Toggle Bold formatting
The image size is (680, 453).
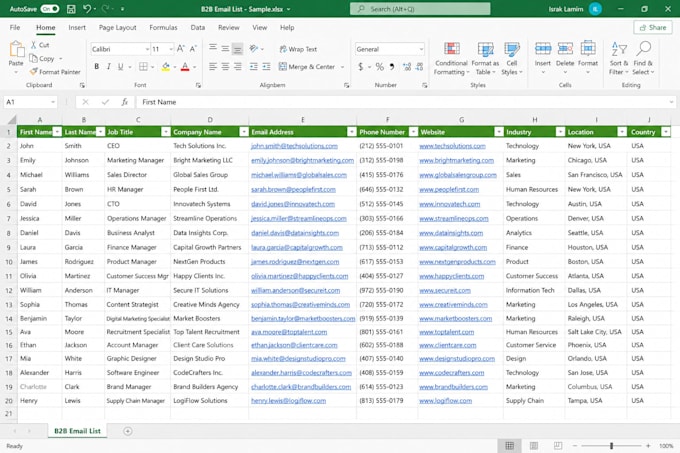pyautogui.click(x=96, y=66)
